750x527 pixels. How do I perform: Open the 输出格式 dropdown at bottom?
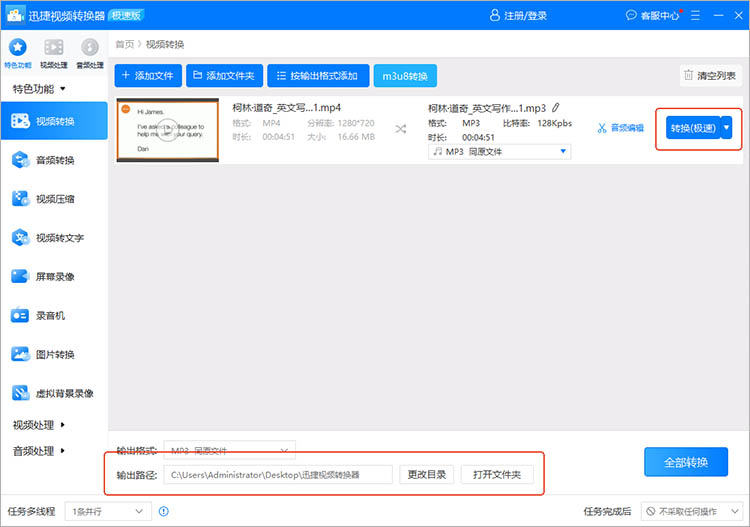pos(230,450)
